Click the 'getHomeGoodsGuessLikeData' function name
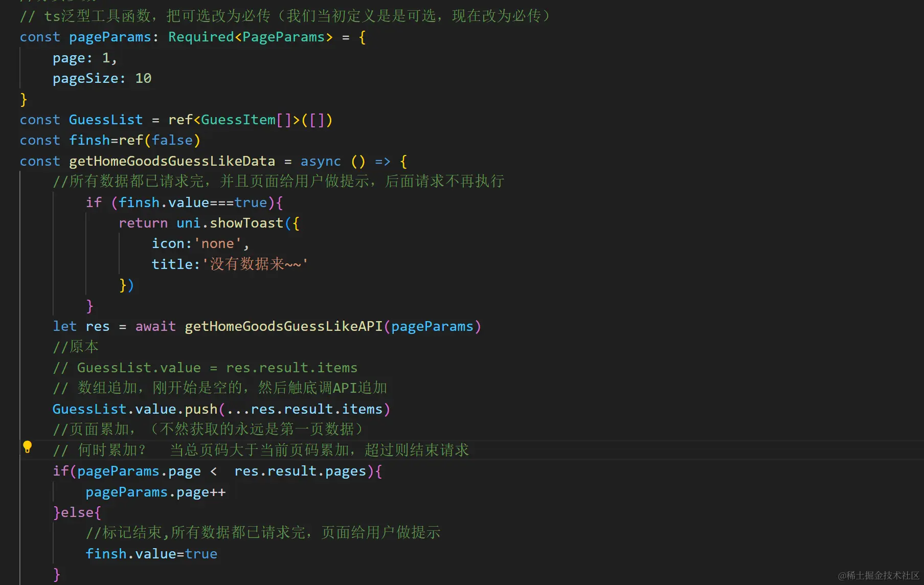The image size is (924, 585). pyautogui.click(x=172, y=161)
